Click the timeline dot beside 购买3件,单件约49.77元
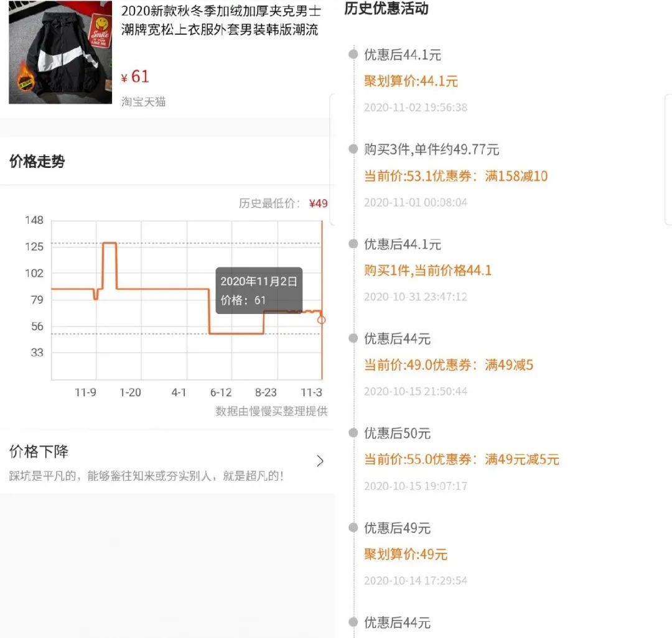 (x=353, y=149)
